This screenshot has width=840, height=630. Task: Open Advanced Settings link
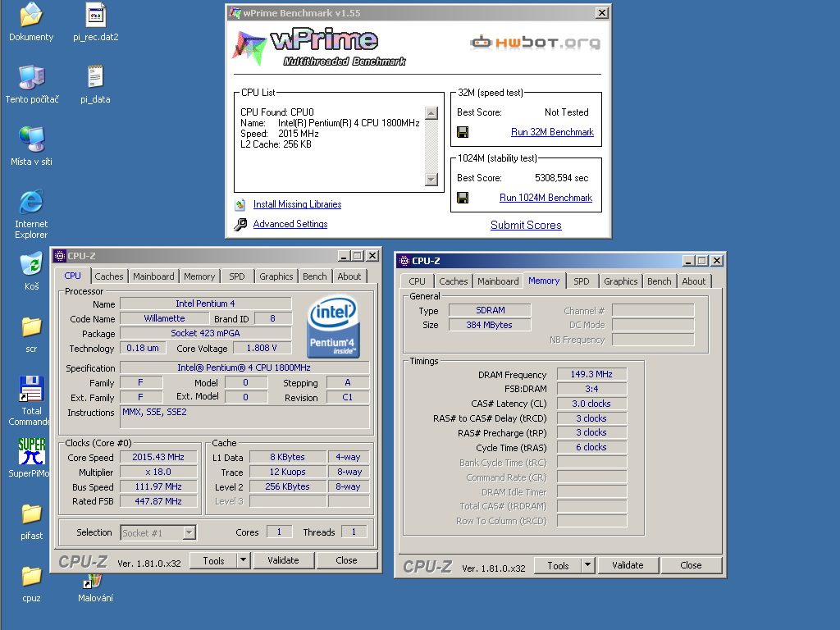[290, 224]
